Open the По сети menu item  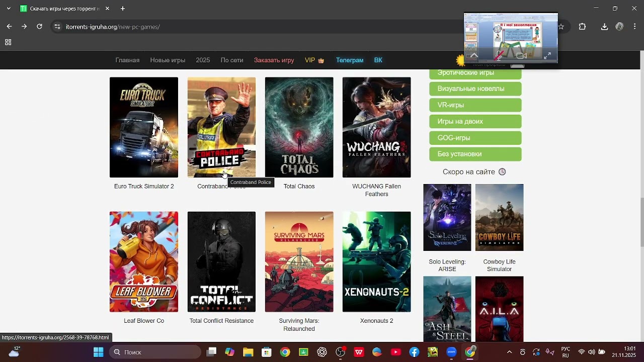coord(232,60)
